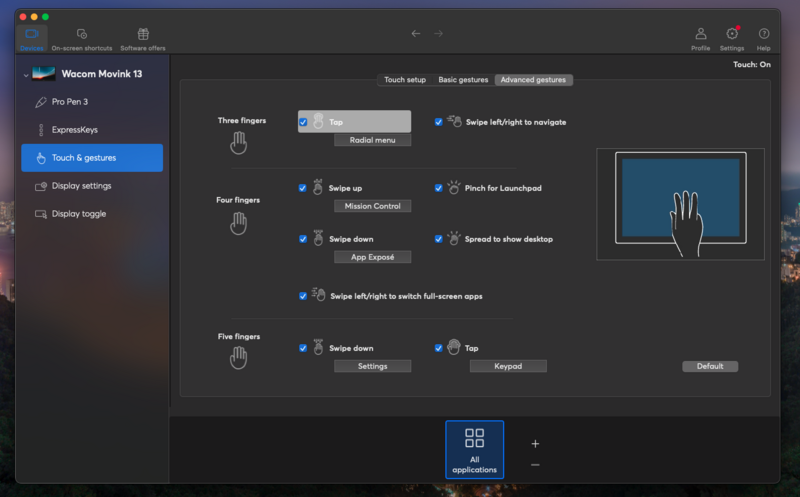800x497 pixels.
Task: Click the Default button
Action: (710, 366)
